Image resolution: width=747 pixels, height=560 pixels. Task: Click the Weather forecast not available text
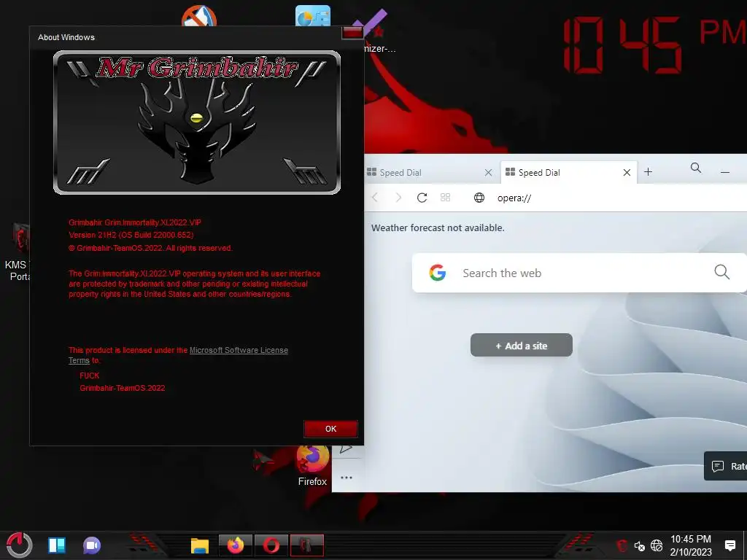[x=438, y=228]
